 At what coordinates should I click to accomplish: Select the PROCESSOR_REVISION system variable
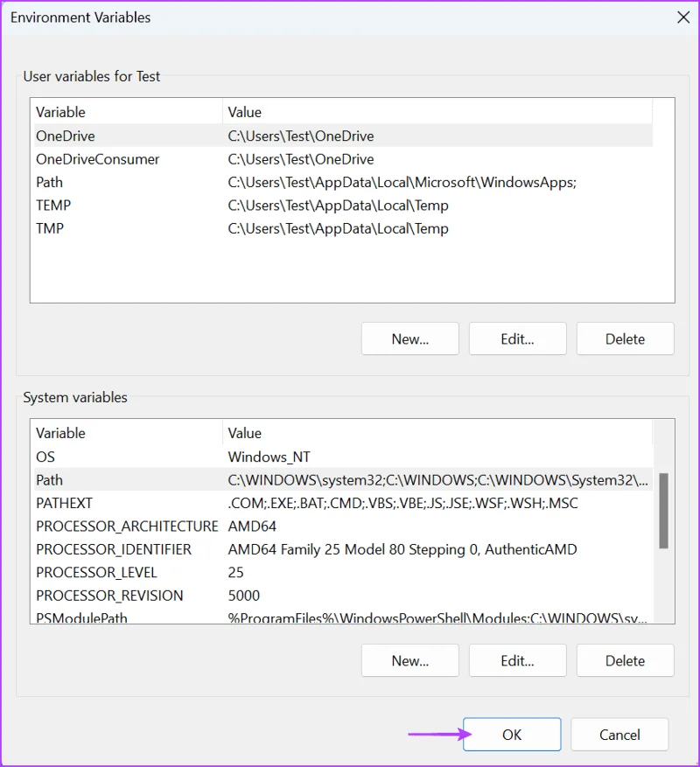coord(341,596)
